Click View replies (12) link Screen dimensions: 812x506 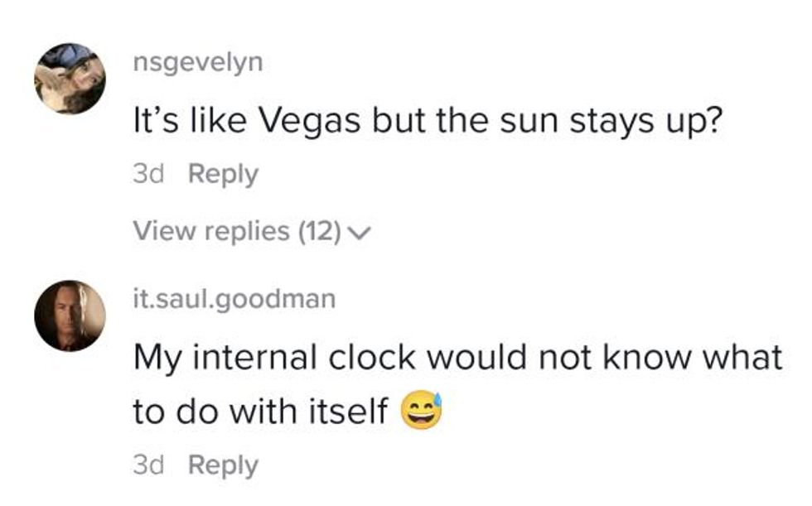[237, 232]
